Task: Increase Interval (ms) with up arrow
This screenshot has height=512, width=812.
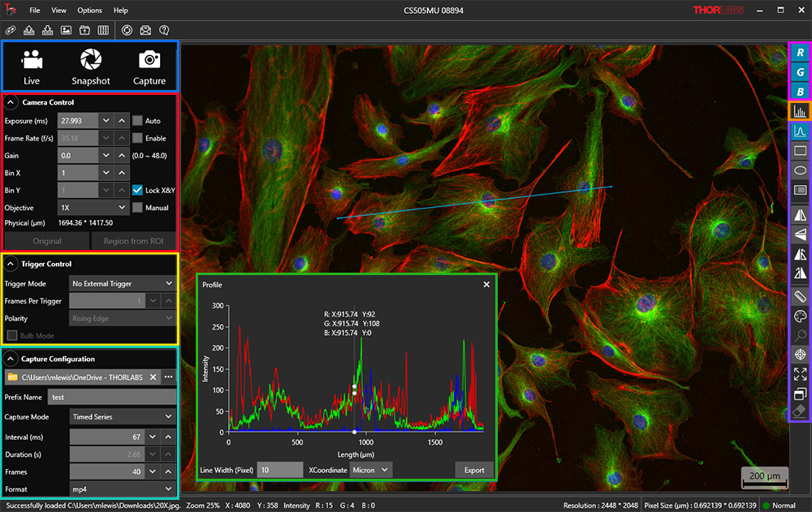Action: pos(168,437)
